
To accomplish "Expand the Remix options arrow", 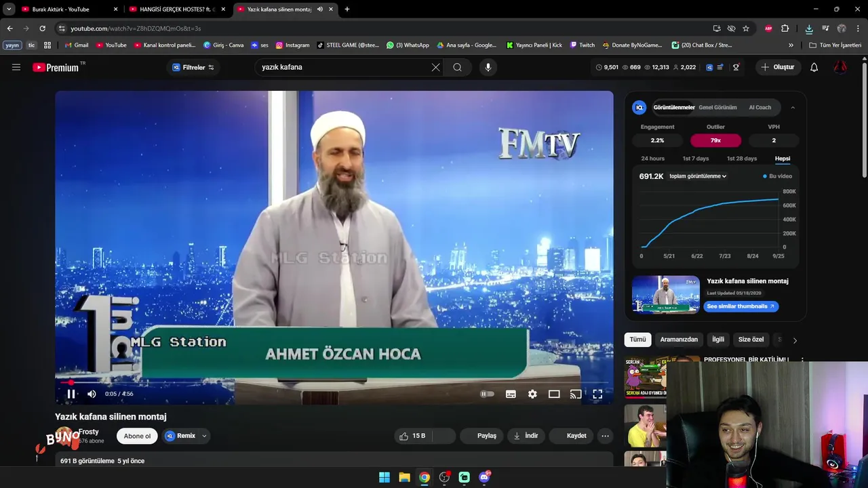I will [204, 436].
